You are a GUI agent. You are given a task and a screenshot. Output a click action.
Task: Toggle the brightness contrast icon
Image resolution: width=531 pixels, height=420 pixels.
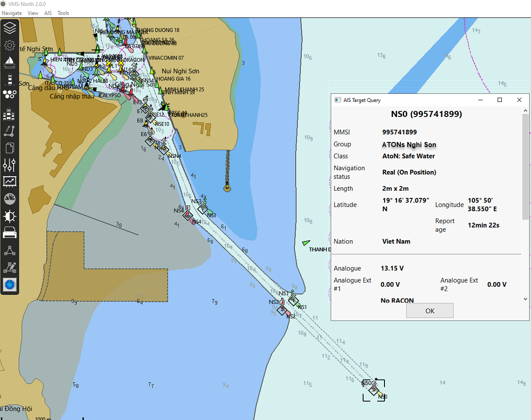coord(10,216)
